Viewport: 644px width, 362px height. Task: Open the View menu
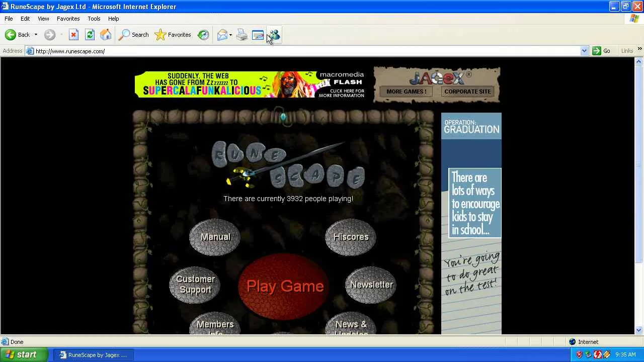click(x=43, y=19)
